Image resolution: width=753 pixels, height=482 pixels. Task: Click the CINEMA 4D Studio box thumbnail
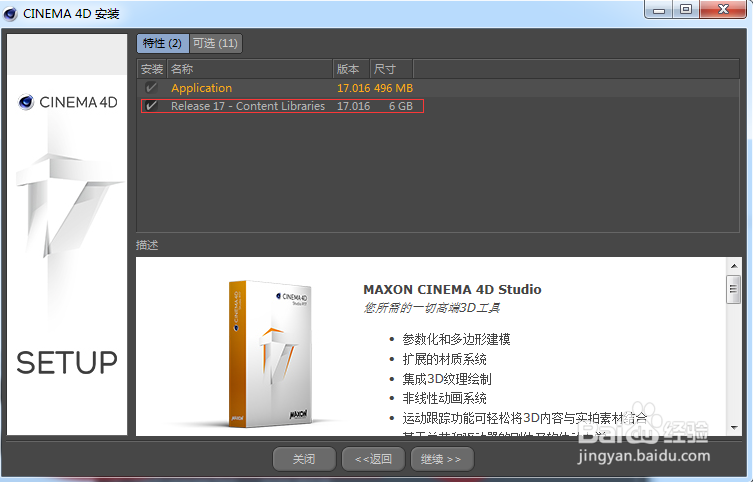pos(270,353)
